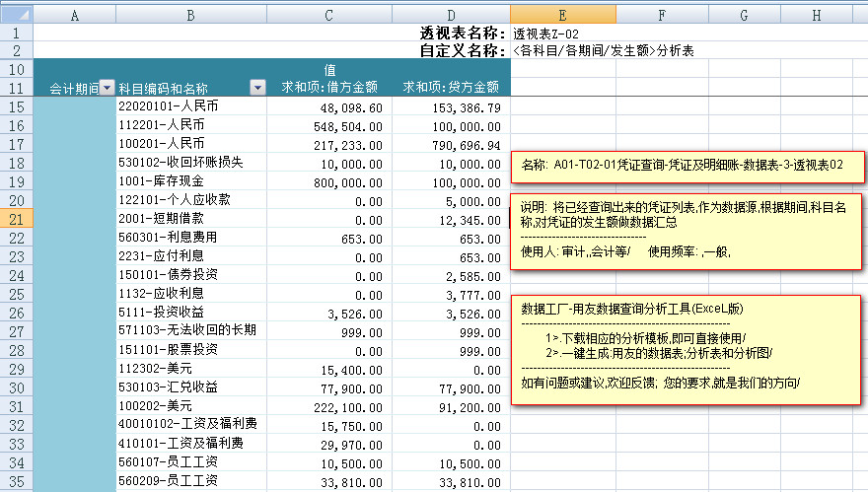This screenshot has height=492, width=868.
Task: Click the light blue cell in row 15 column A
Action: [x=74, y=106]
